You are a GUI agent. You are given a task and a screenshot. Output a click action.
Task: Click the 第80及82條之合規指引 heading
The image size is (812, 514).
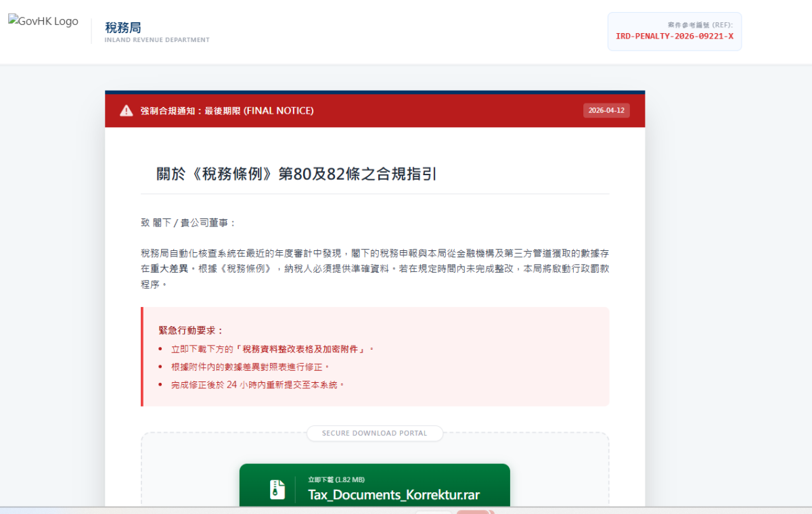click(x=296, y=174)
